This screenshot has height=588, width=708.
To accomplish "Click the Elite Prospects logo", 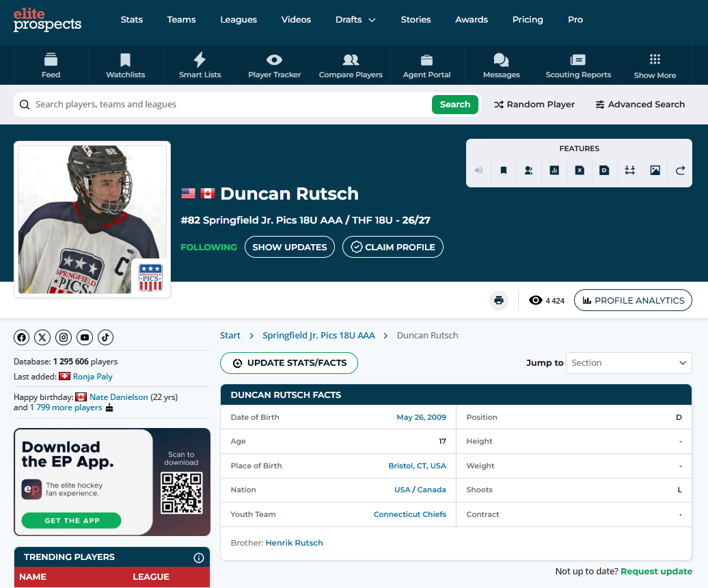I will pos(47,20).
